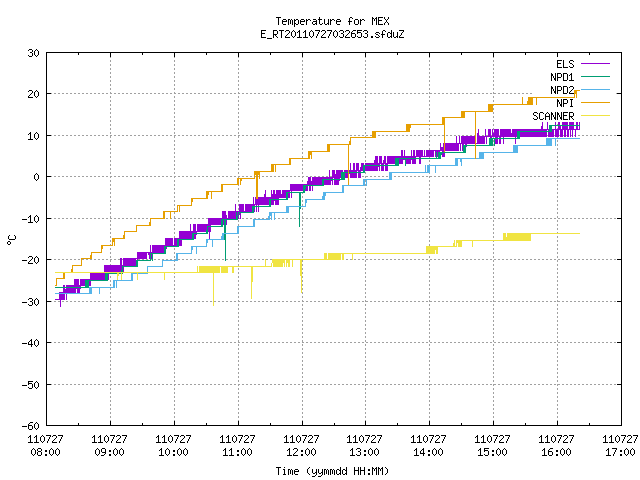Click the y-axis label '-60'
The width and height of the screenshot is (640, 480).
[x=31, y=426]
